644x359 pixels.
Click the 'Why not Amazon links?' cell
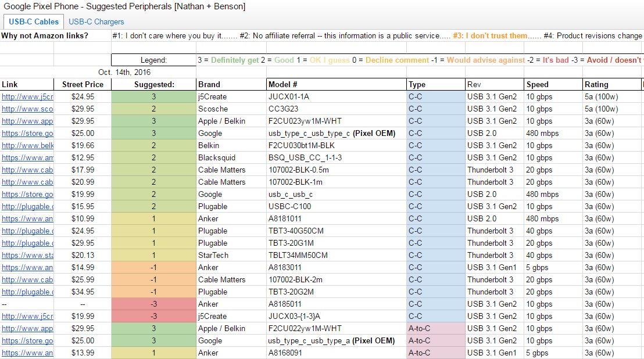click(55, 35)
